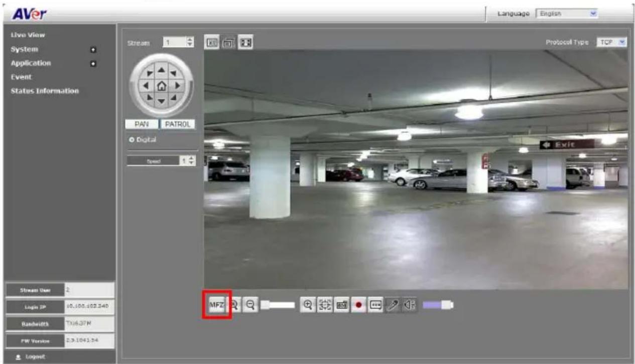Click the digital zoom plus magnifier icon
This screenshot has width=635, height=364.
click(x=307, y=304)
